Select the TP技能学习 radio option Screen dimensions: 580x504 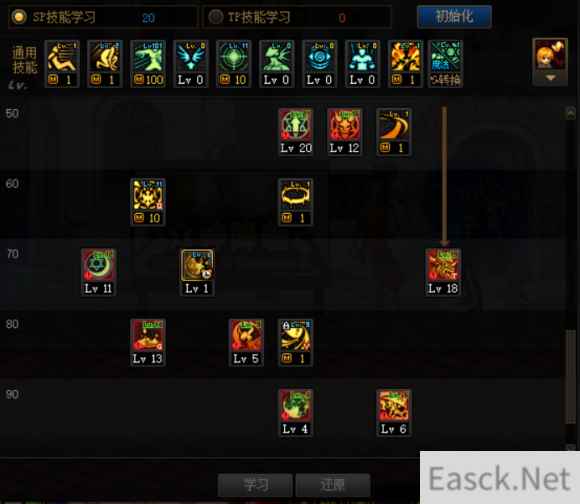215,17
